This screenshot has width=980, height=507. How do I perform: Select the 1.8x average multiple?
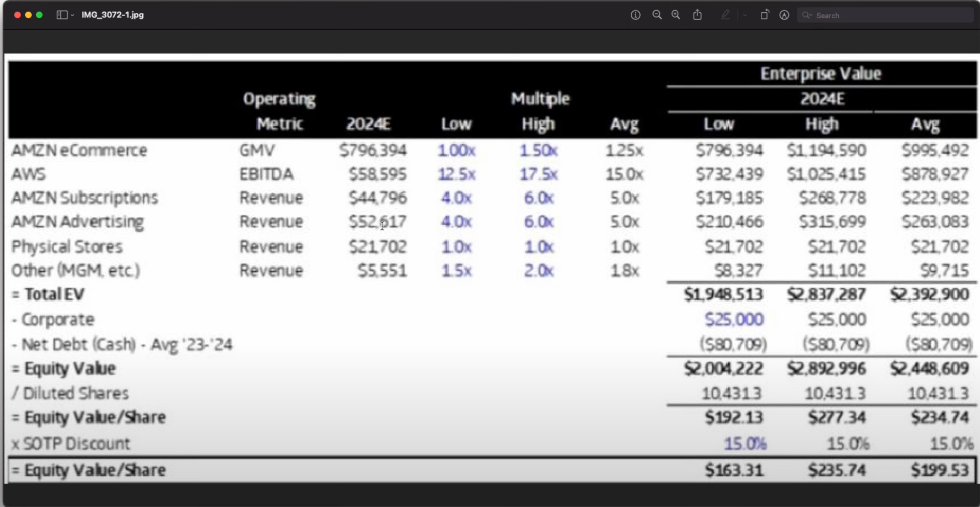click(x=624, y=271)
